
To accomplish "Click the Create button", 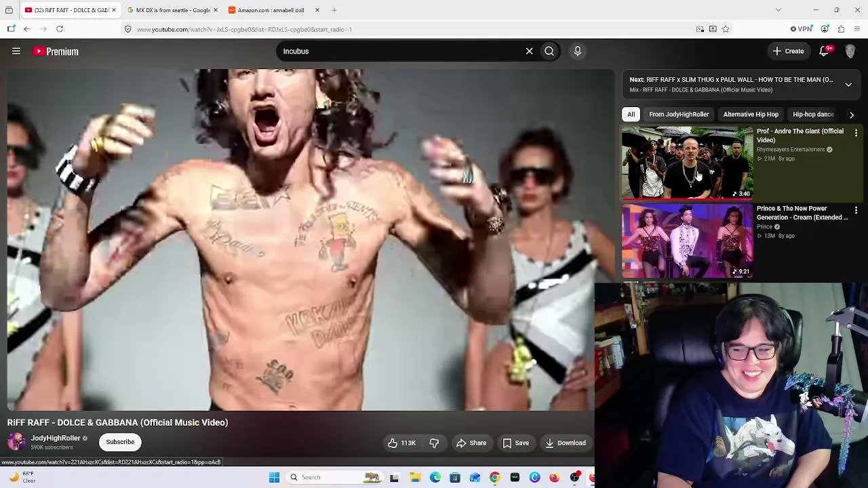I will click(x=788, y=51).
